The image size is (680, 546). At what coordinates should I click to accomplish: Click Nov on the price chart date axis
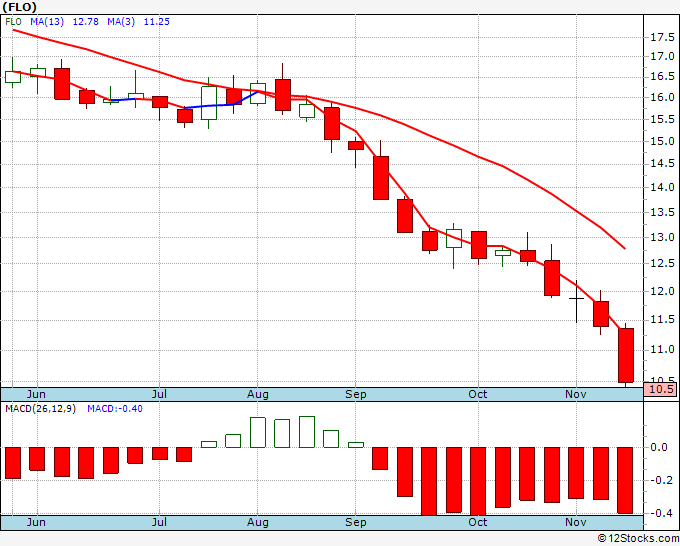576,394
